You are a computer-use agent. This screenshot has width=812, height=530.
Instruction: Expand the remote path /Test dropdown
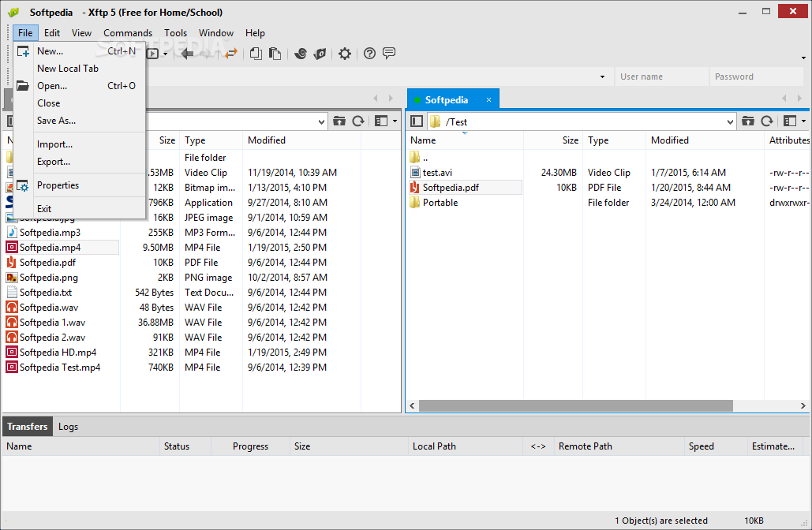(730, 121)
